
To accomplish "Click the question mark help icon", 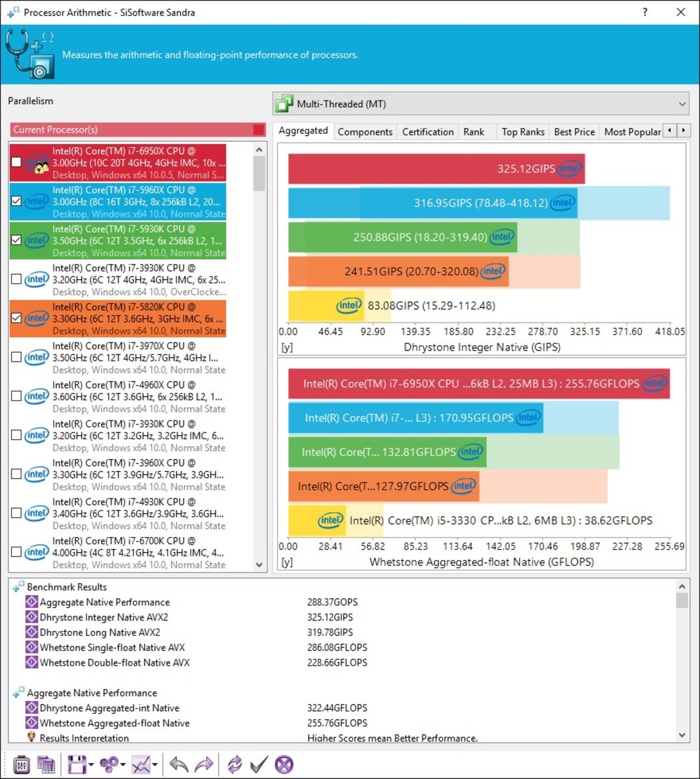I will 645,12.
